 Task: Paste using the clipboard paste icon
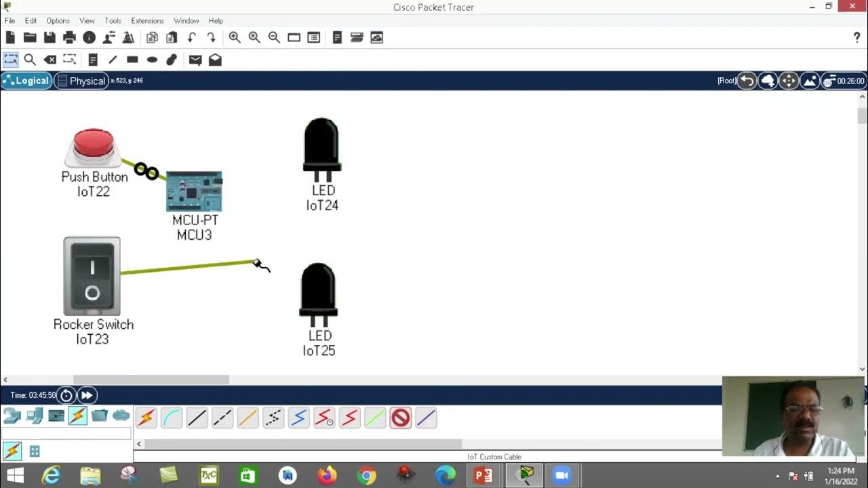(172, 38)
